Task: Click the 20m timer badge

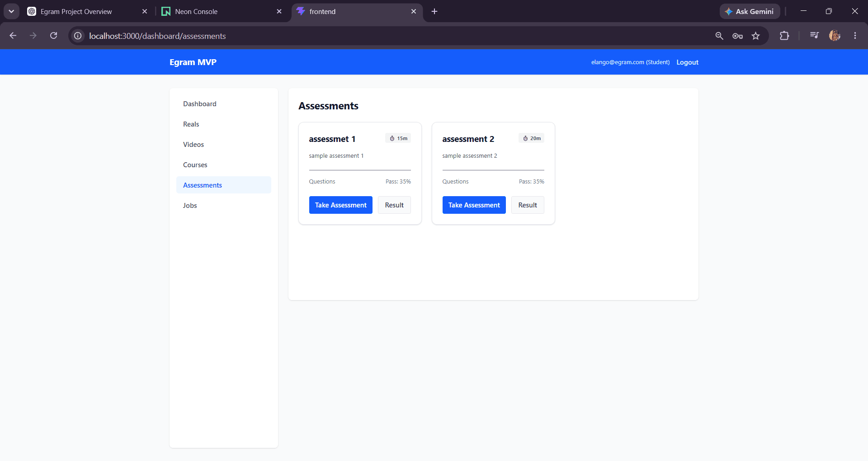Action: [x=531, y=138]
